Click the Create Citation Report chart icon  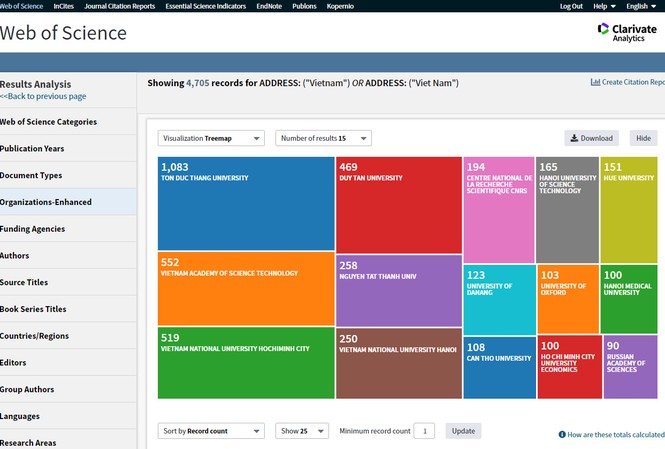[x=595, y=82]
